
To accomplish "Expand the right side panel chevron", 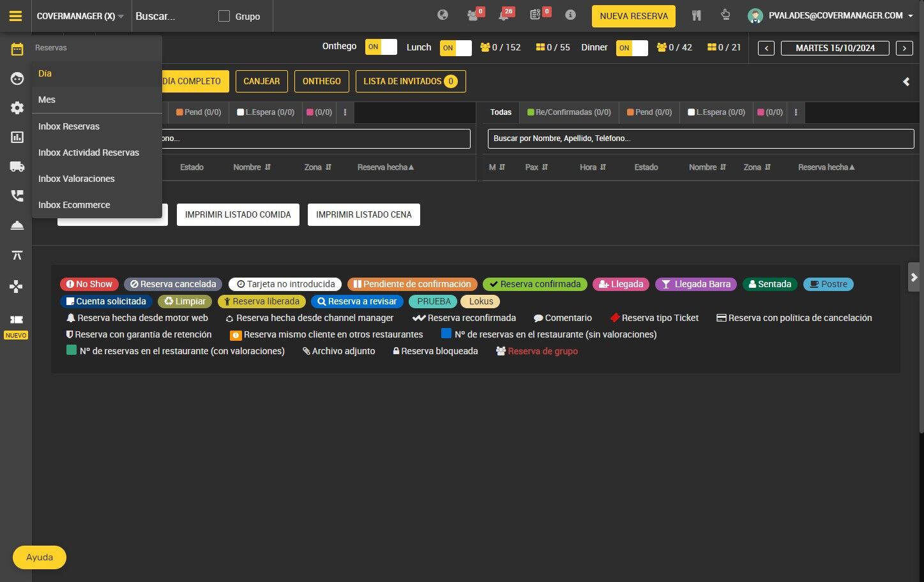I will click(x=914, y=278).
